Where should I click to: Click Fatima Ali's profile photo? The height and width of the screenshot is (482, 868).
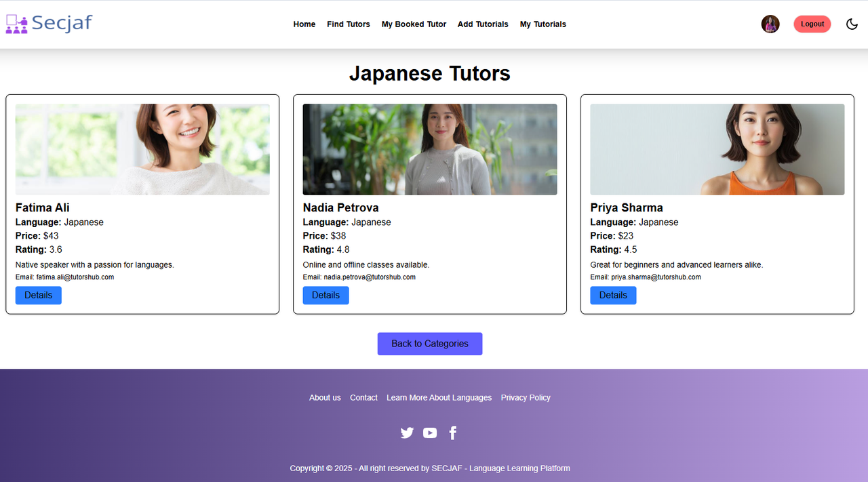point(142,149)
